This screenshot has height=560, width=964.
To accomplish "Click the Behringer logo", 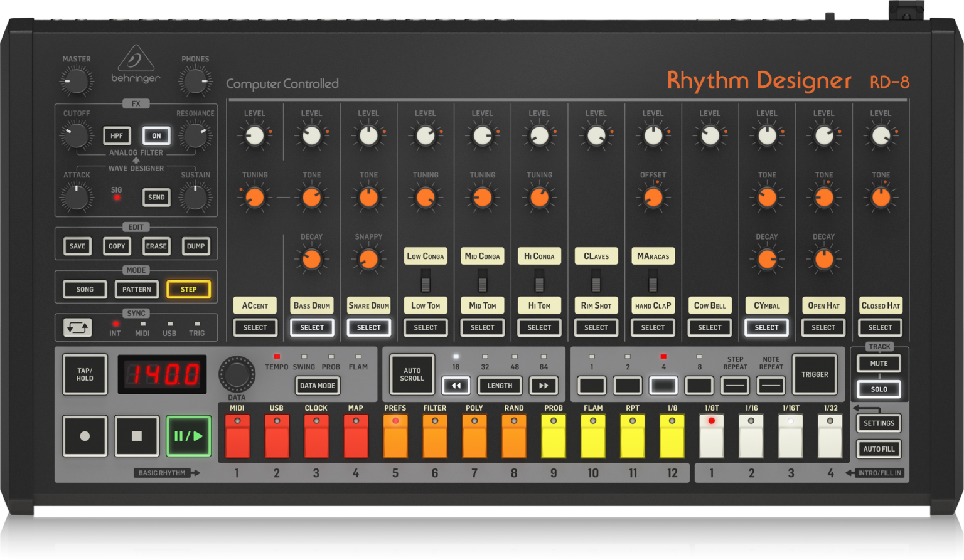I will (x=136, y=65).
